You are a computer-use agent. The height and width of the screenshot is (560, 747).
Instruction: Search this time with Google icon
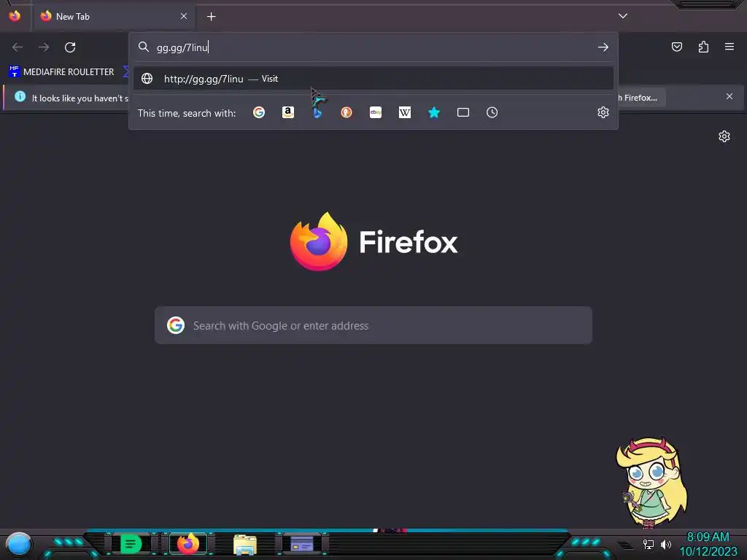tap(259, 112)
